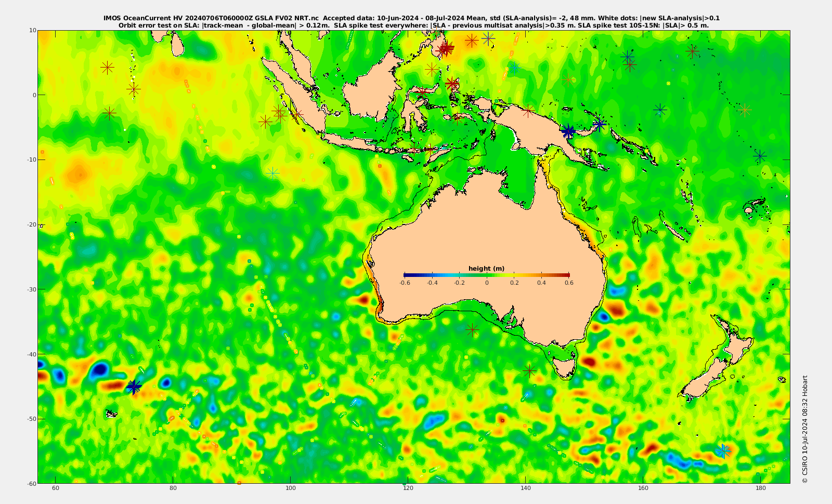The height and width of the screenshot is (504, 832).
Task: Click the '120' longitude tick label
Action: (x=408, y=488)
